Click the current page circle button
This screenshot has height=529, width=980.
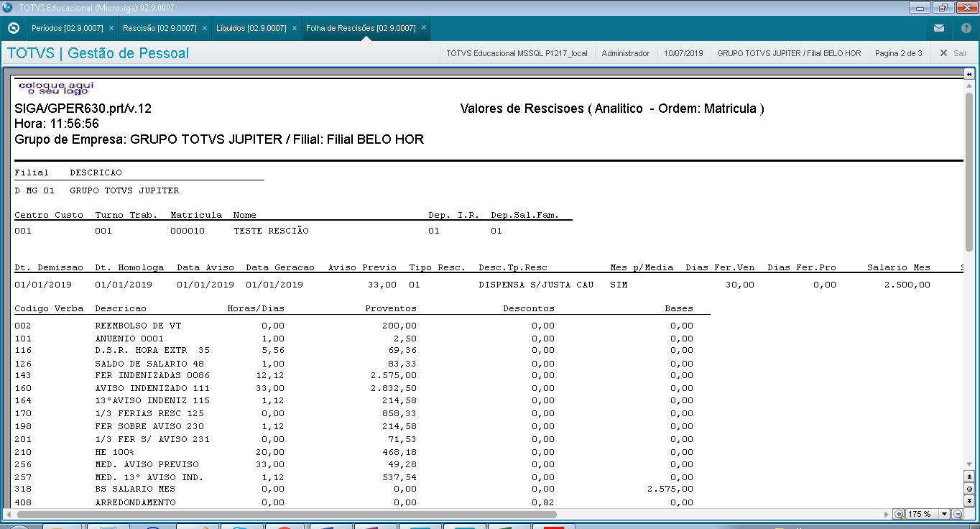(x=969, y=488)
